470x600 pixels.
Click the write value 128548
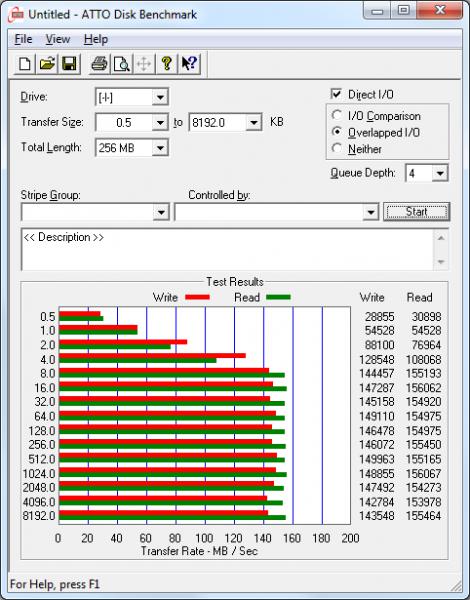(x=377, y=360)
